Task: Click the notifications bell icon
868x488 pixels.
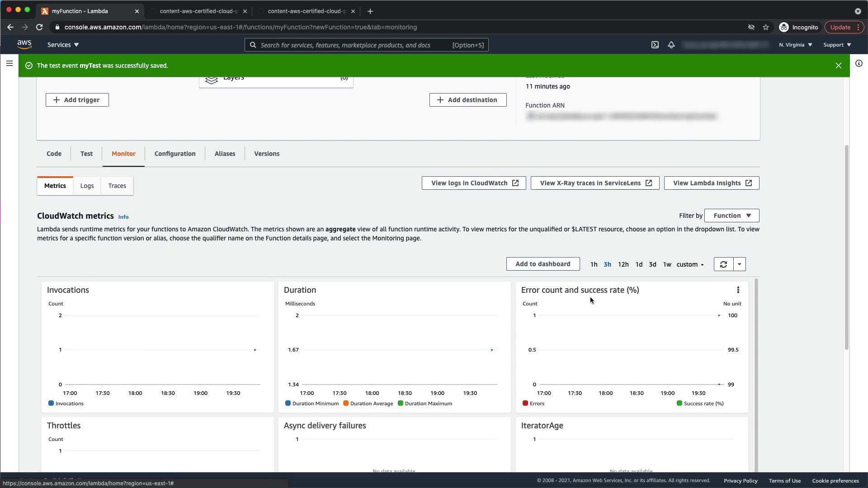Action: [671, 45]
